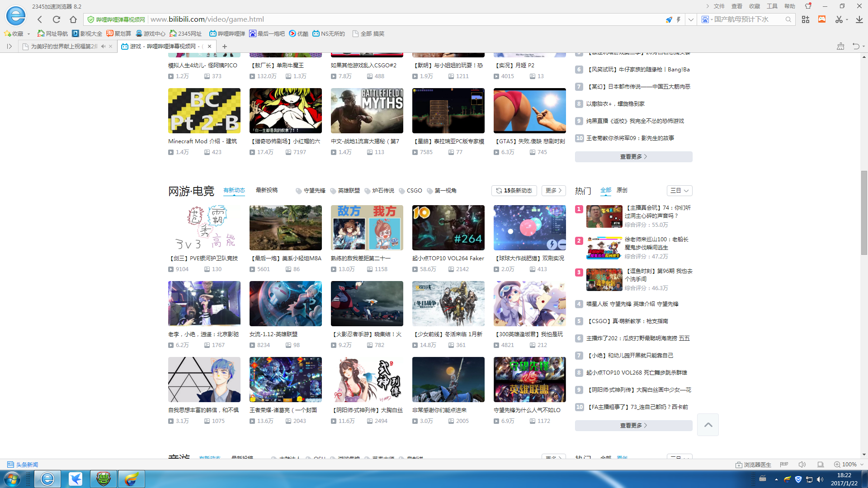Expand the 收藏 favorites dropdown arrow
The image size is (868, 488).
(28, 34)
